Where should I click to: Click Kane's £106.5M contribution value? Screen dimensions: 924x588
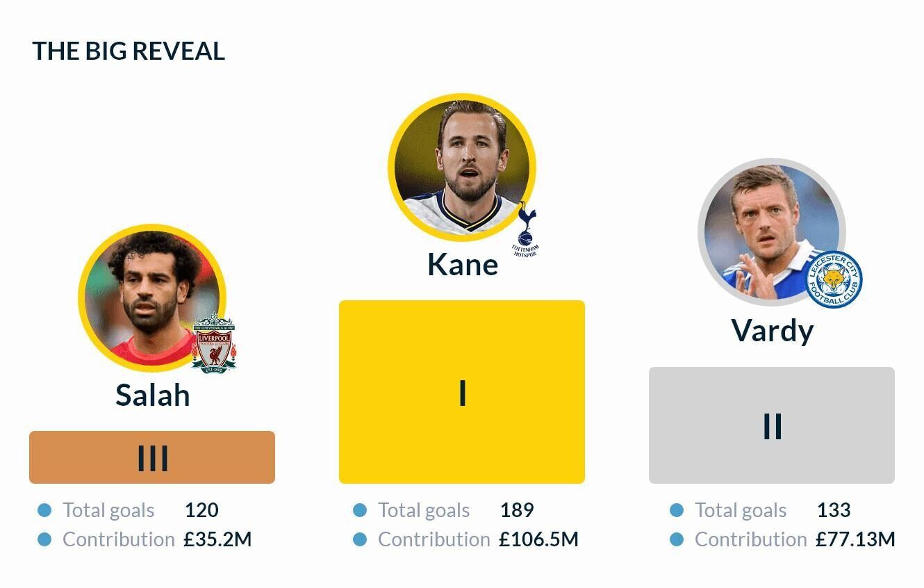pos(538,539)
